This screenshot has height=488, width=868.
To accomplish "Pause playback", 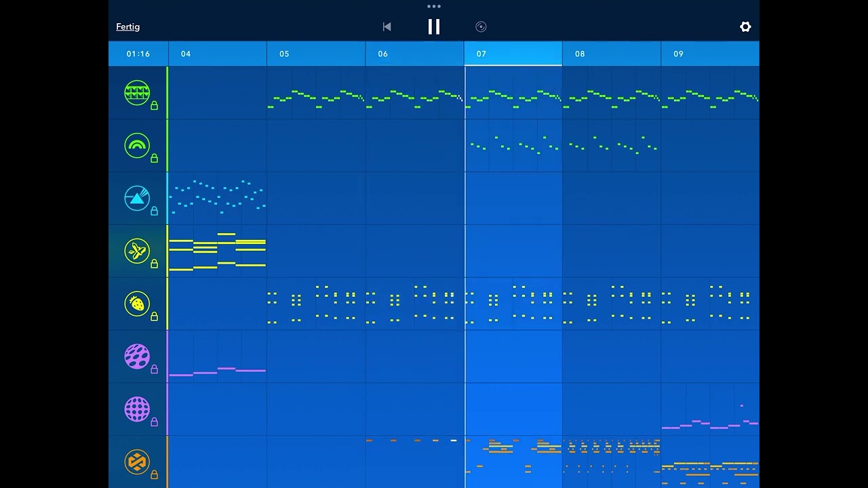I will point(434,26).
